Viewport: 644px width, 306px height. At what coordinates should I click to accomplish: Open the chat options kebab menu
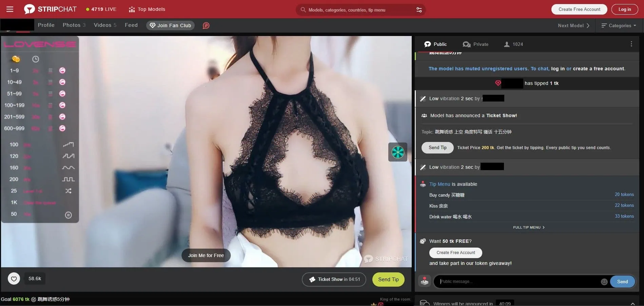tap(631, 44)
